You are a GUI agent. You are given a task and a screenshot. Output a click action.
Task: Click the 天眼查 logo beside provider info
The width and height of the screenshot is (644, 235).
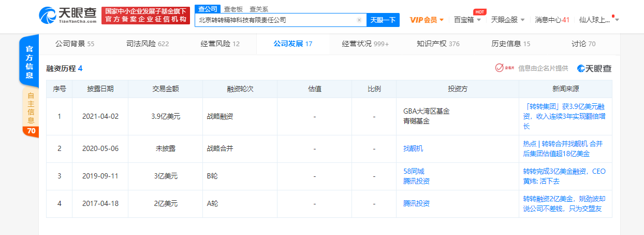click(594, 68)
